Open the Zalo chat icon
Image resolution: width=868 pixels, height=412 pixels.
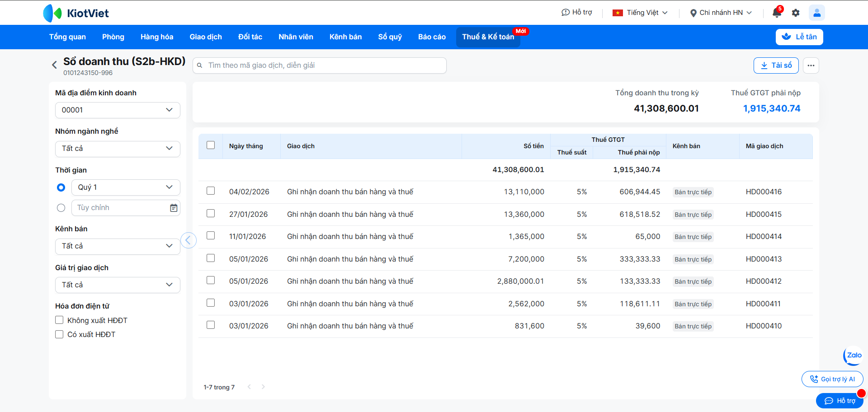(x=853, y=356)
